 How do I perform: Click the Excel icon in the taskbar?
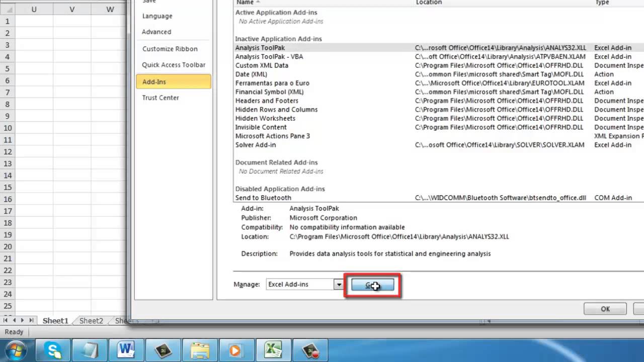click(273, 350)
